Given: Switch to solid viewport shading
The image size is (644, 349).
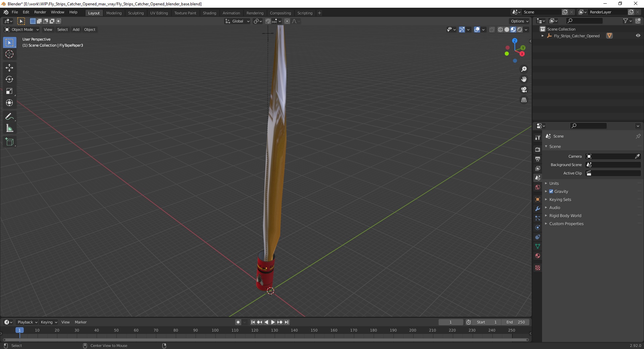Looking at the screenshot, I should [x=507, y=30].
